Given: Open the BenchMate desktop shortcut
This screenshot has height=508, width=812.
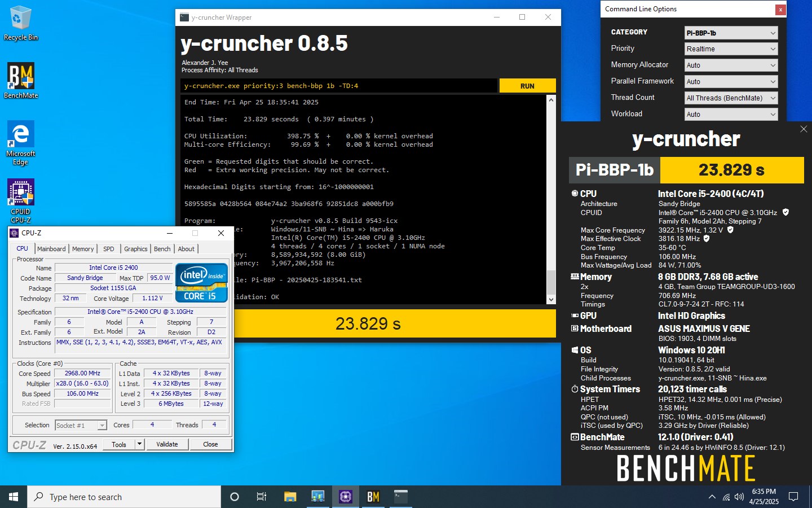Looking at the screenshot, I should pyautogui.click(x=21, y=81).
